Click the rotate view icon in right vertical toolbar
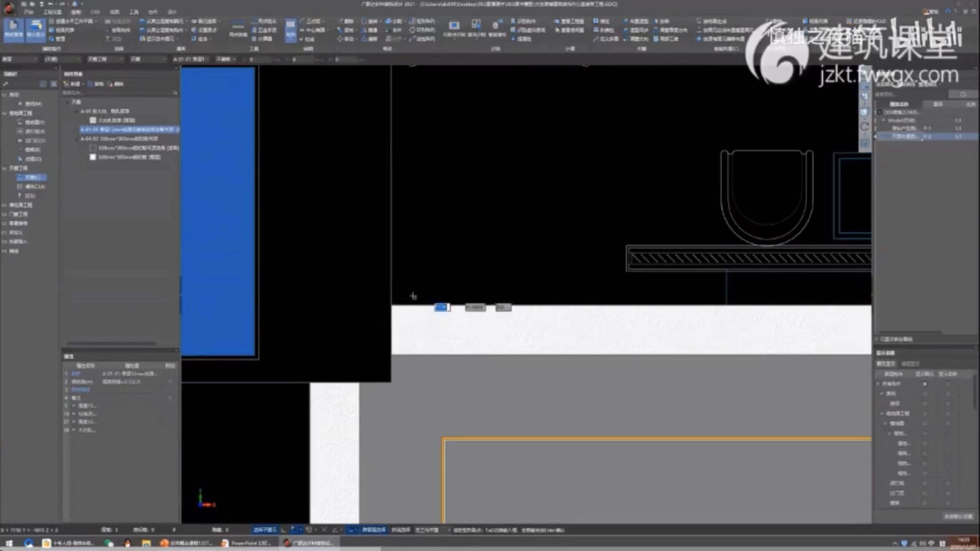 click(x=864, y=127)
